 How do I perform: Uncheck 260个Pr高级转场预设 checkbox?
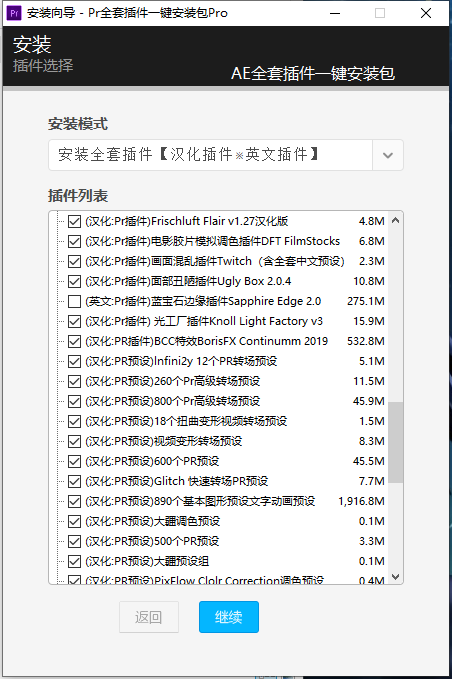[74, 382]
